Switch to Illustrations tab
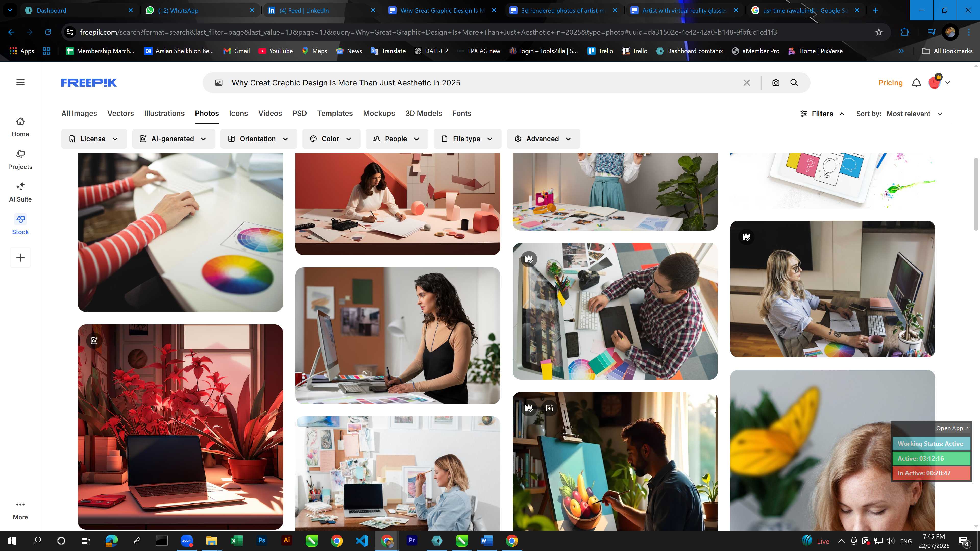Viewport: 980px width, 551px height. pos(164,113)
